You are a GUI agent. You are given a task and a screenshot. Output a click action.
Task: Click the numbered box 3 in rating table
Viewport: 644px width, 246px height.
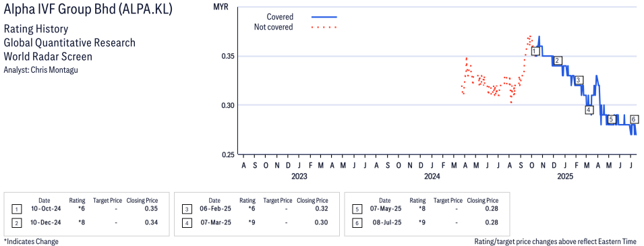[187, 209]
